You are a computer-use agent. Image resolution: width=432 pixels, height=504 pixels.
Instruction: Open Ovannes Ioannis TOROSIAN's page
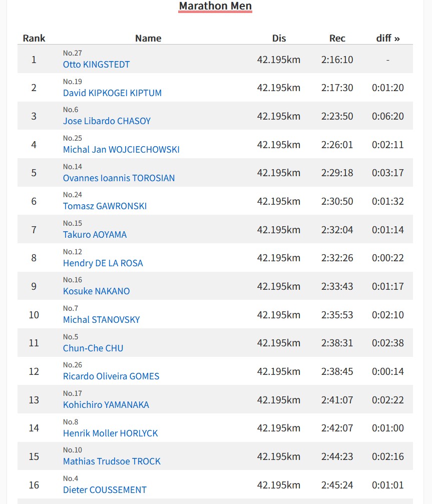click(x=119, y=178)
